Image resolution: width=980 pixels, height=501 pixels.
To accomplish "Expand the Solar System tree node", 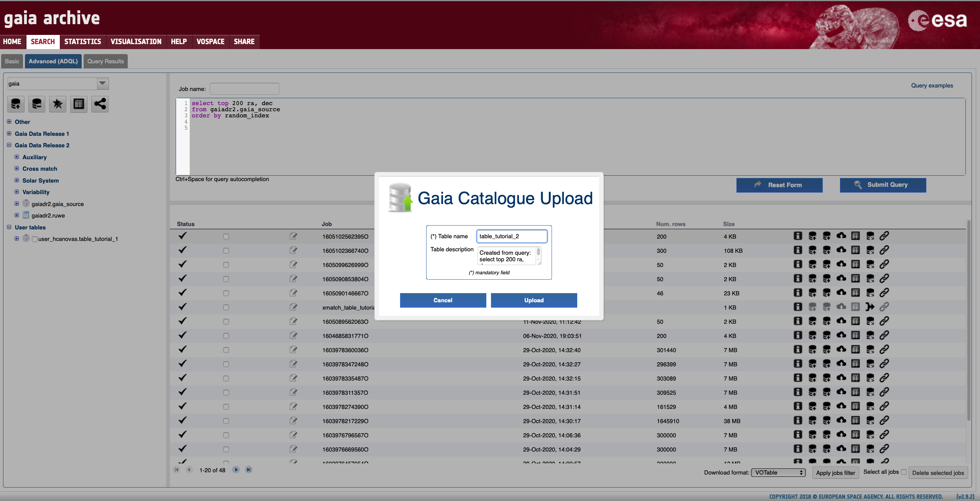I will tap(17, 180).
